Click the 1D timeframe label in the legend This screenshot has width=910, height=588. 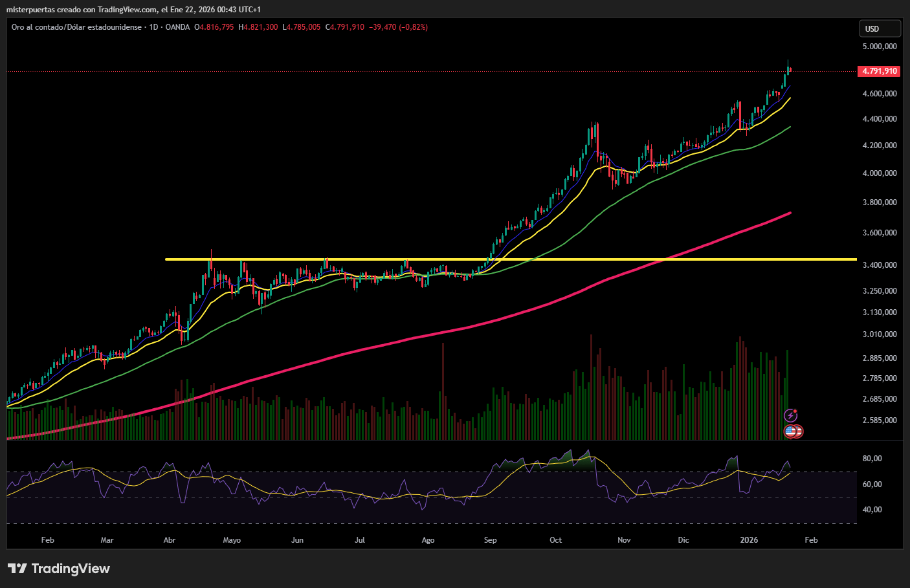click(x=153, y=27)
